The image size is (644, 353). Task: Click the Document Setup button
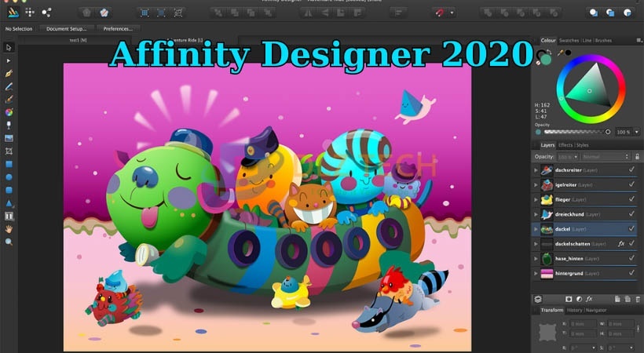pos(66,28)
